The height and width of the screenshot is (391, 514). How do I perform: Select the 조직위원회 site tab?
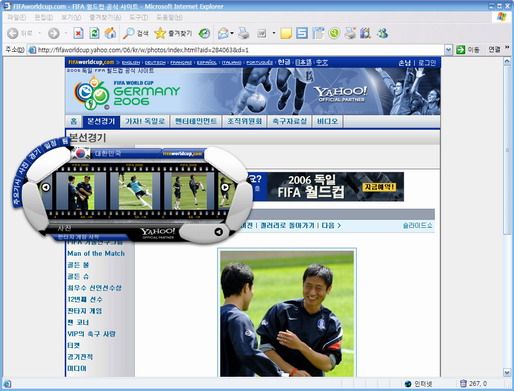(244, 121)
